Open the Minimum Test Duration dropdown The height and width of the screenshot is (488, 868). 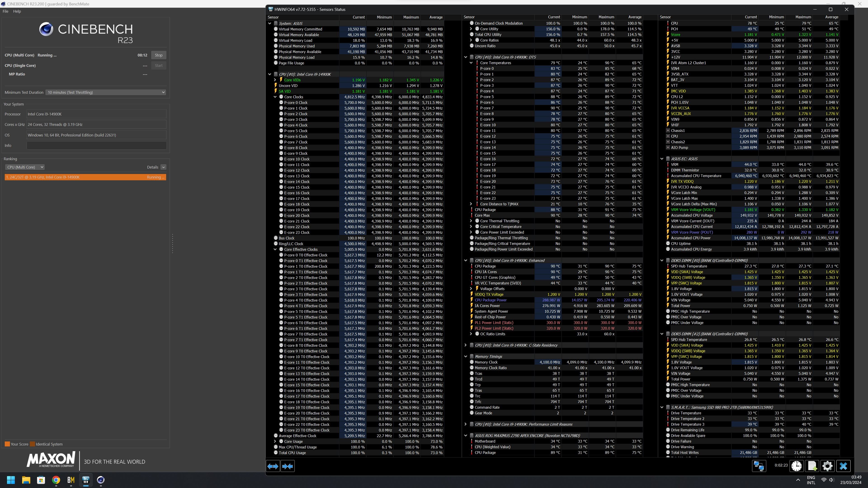[x=106, y=92]
